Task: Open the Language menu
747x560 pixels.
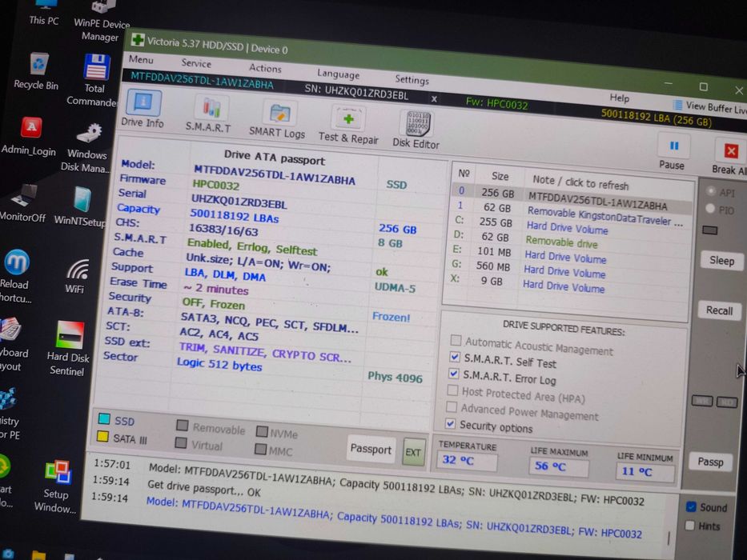Action: (x=338, y=74)
